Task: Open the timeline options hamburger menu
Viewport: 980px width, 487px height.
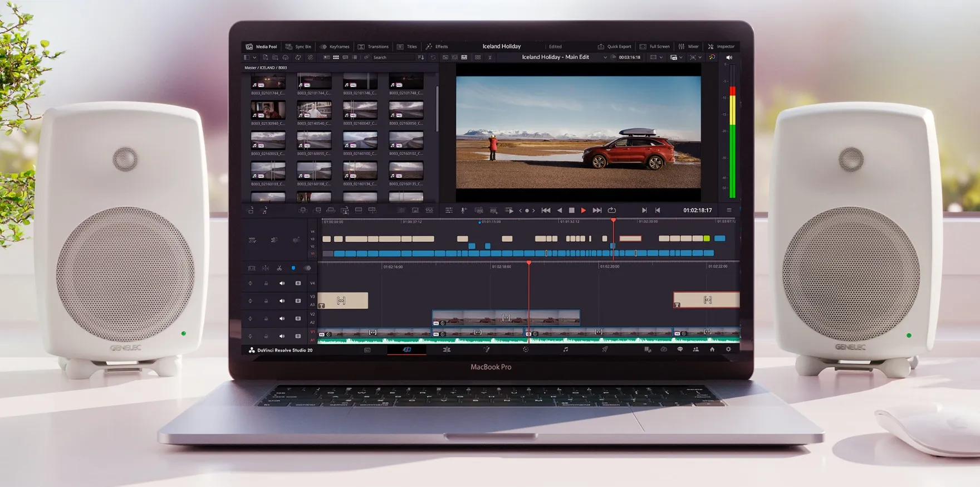Action: pos(729,210)
